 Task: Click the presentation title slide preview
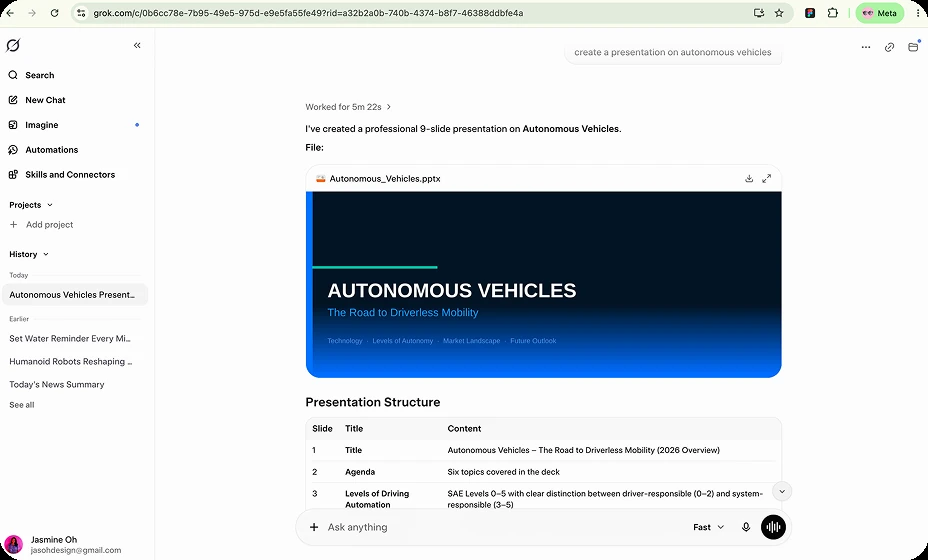(x=543, y=284)
